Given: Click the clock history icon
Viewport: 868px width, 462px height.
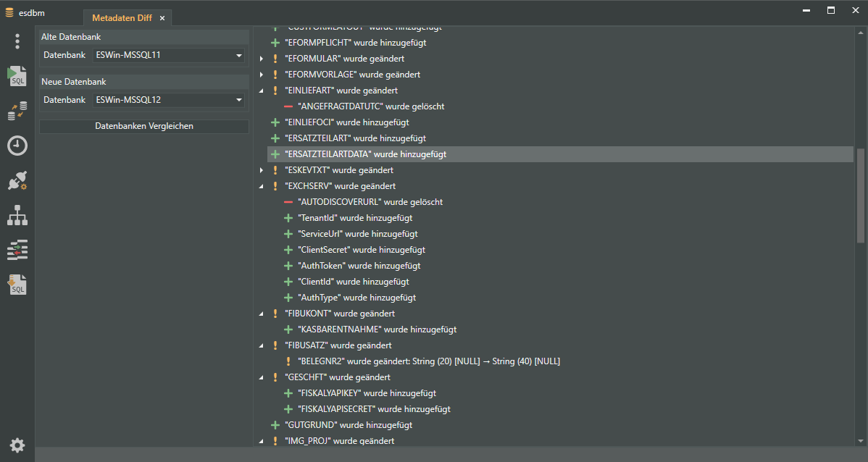Looking at the screenshot, I should (x=17, y=146).
